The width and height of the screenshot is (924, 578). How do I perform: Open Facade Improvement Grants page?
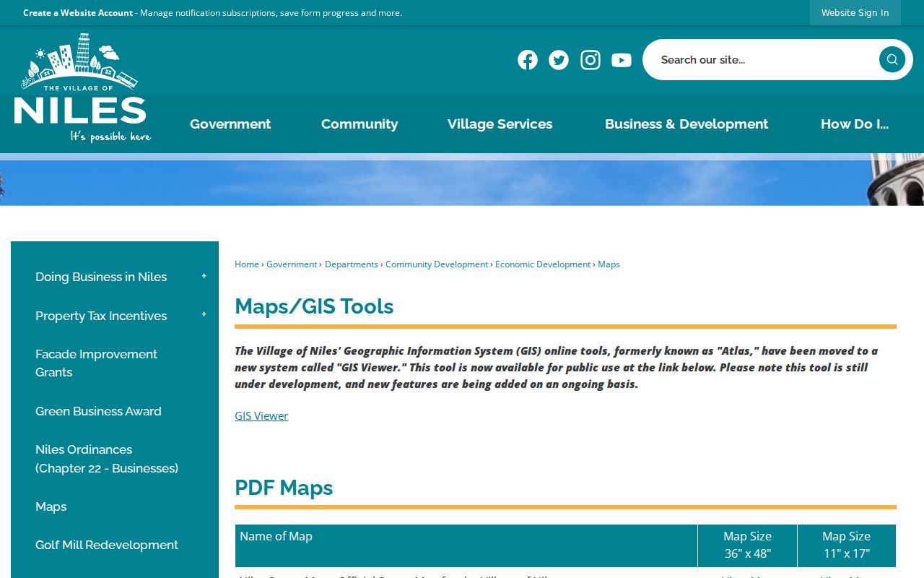point(96,363)
